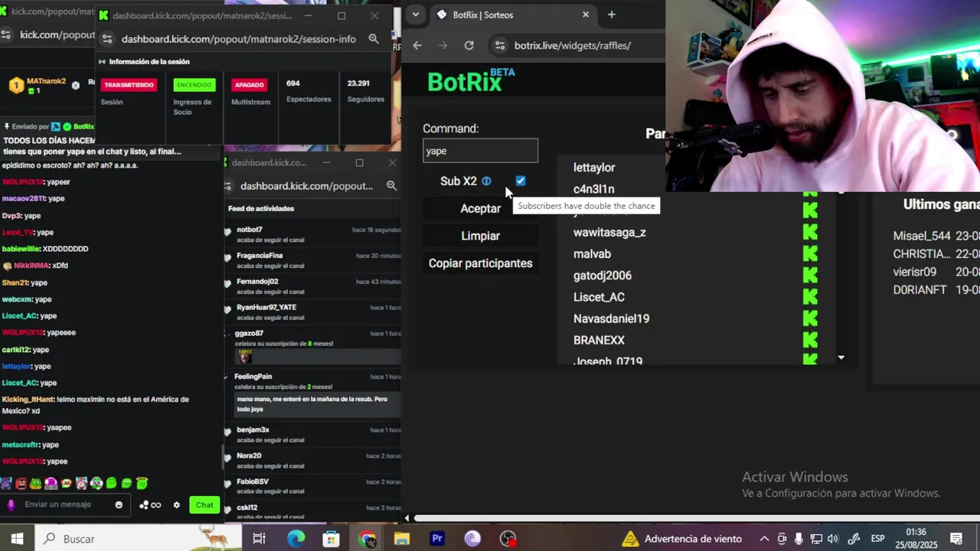980x551 pixels.
Task: Open Task View on taskbar
Action: [259, 539]
